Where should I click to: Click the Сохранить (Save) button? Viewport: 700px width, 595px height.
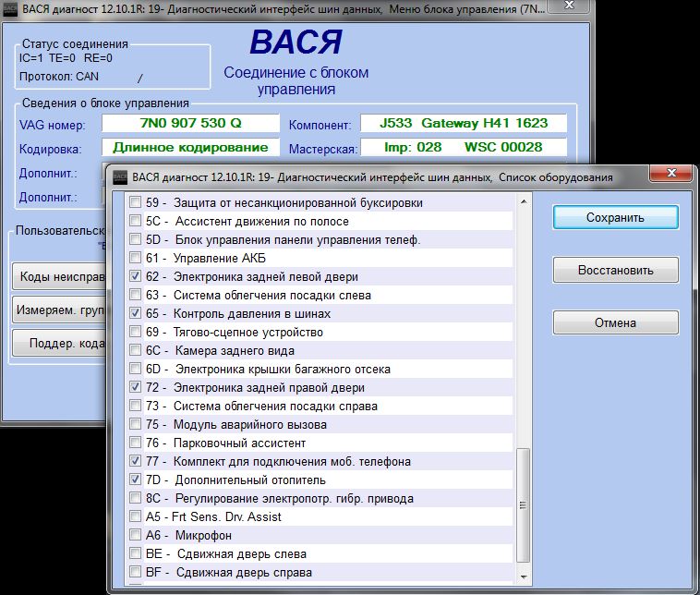coord(616,217)
